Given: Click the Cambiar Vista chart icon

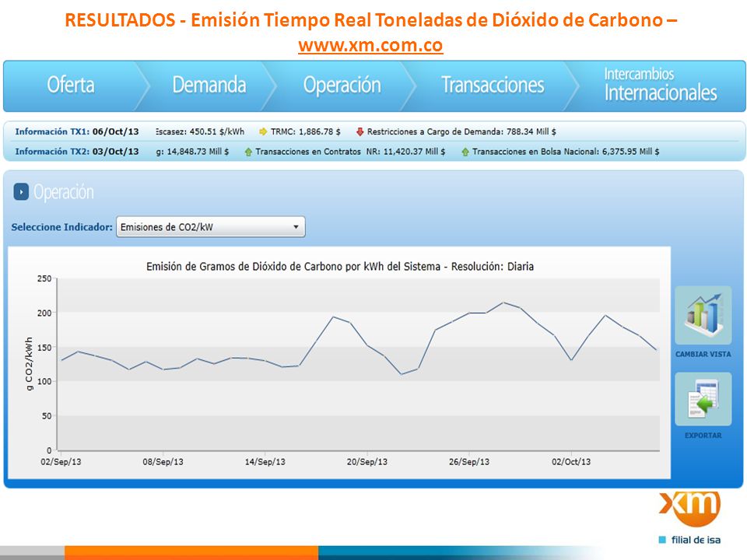Looking at the screenshot, I should 703,315.
